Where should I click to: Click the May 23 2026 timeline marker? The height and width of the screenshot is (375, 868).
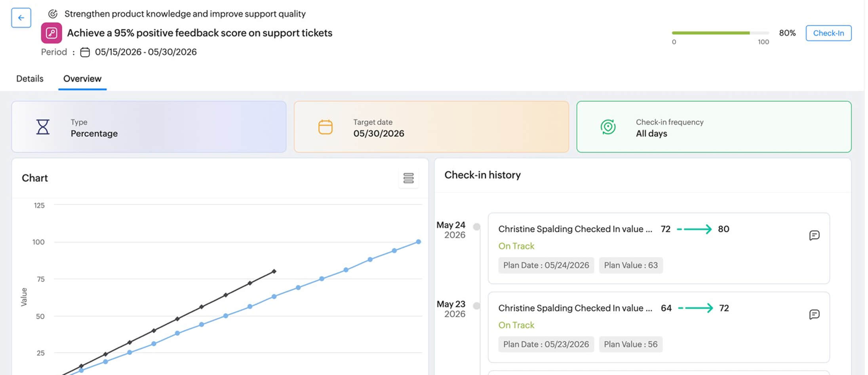click(x=477, y=306)
